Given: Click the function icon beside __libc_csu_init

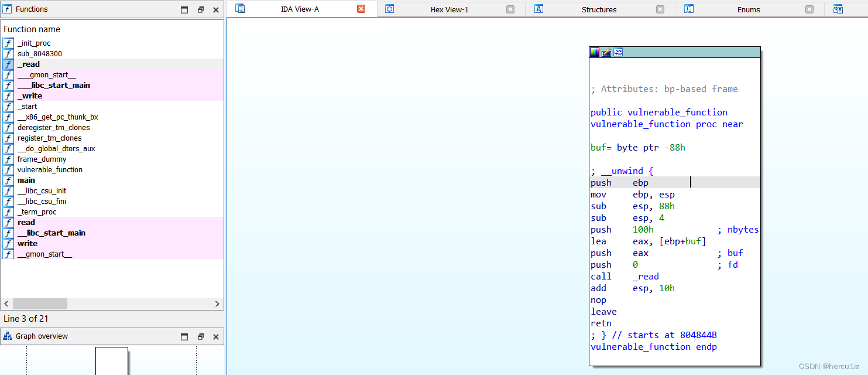Looking at the screenshot, I should (8, 191).
